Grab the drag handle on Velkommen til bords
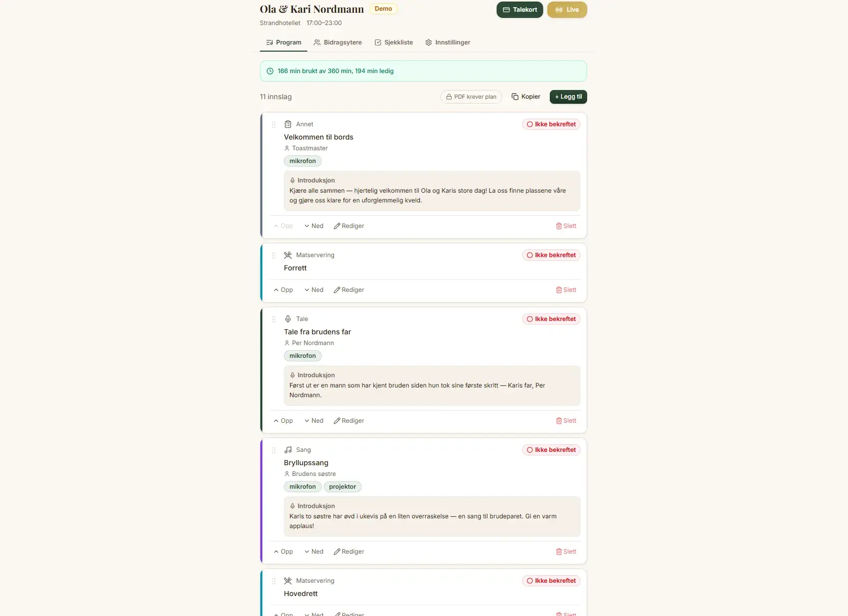This screenshot has height=616, width=848. pos(274,125)
